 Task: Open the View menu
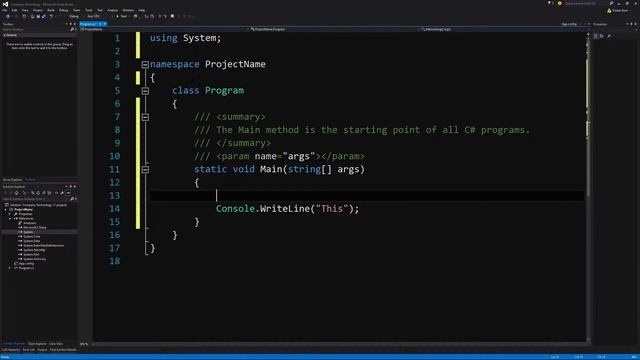25,10
